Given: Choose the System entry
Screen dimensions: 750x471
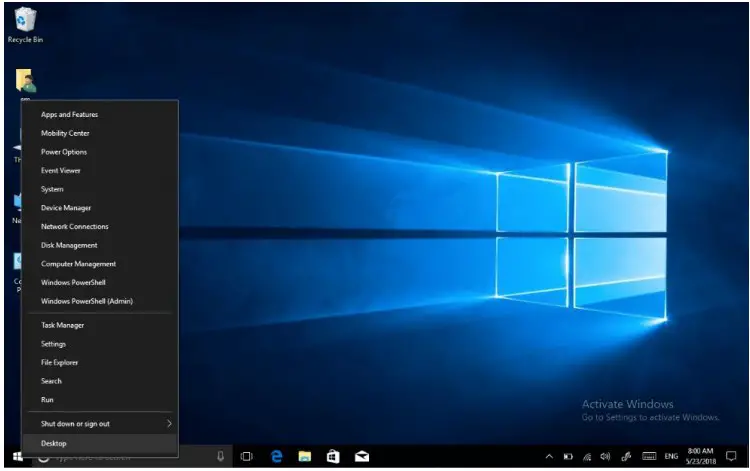Looking at the screenshot, I should tap(100, 189).
